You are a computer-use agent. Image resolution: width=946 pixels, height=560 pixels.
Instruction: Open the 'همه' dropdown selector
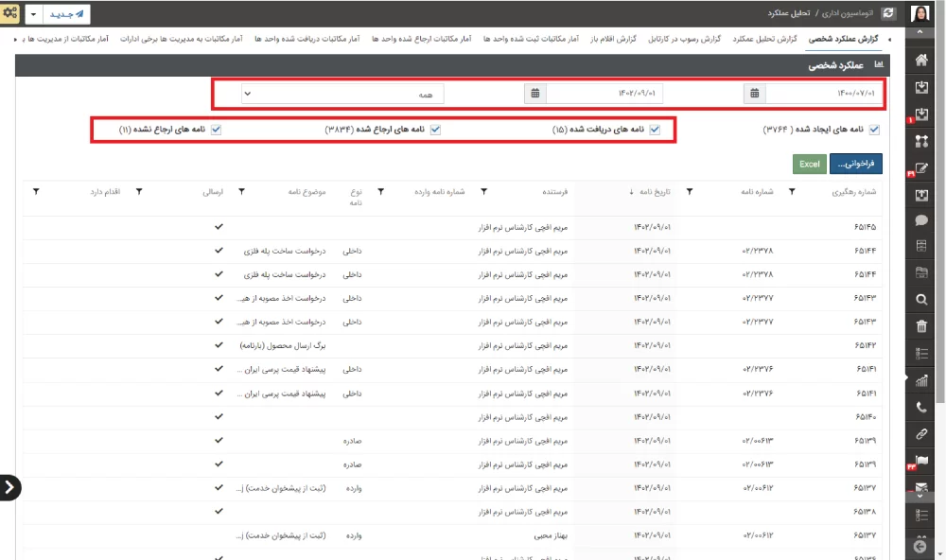[342, 94]
